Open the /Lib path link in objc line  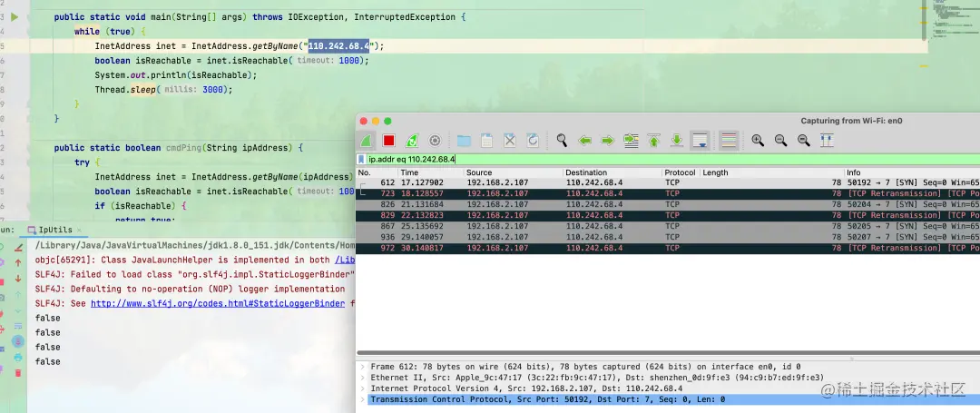coord(345,260)
